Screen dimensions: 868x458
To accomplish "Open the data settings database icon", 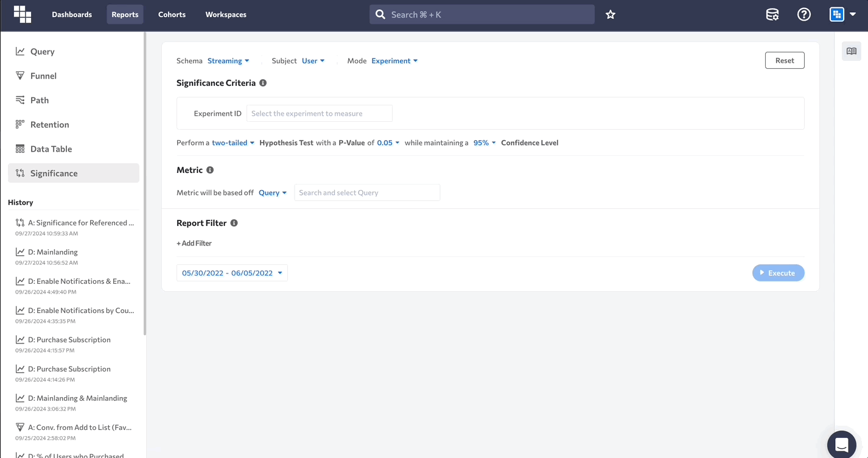I will coord(772,15).
